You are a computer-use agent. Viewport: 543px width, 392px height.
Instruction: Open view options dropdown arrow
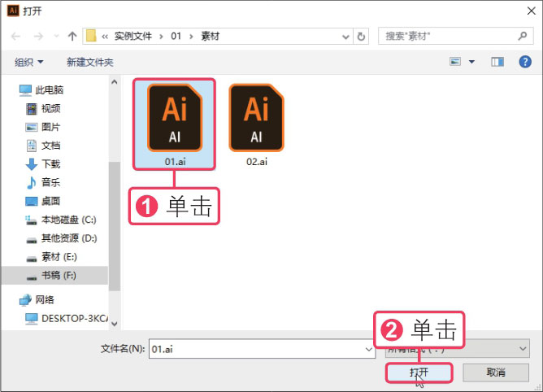471,62
